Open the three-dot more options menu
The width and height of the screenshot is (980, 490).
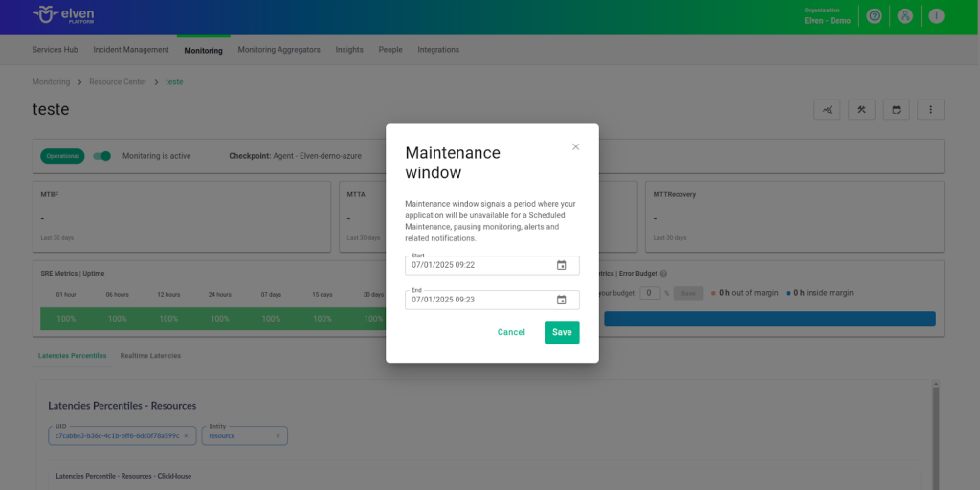931,110
